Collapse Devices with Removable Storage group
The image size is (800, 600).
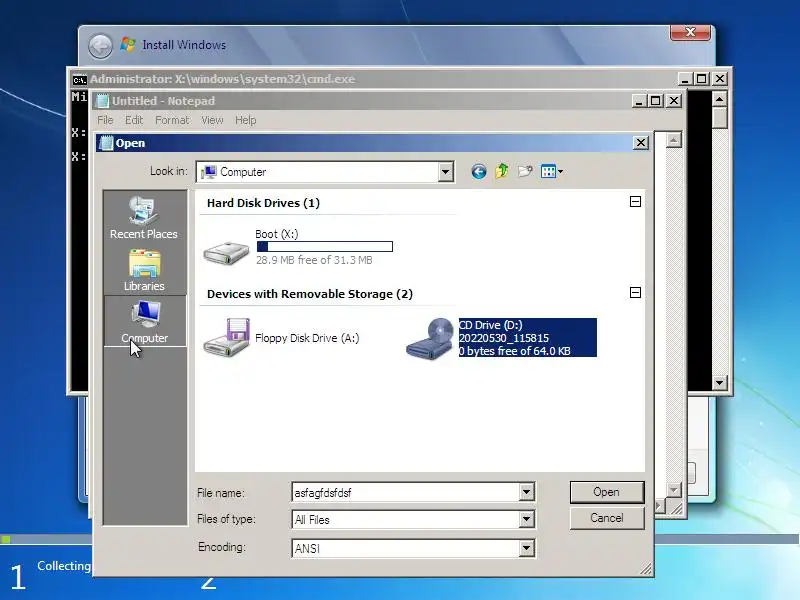click(x=635, y=292)
